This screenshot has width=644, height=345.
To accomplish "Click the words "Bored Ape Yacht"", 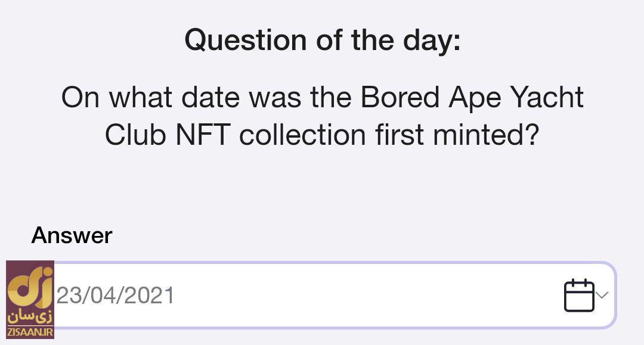I will click(x=471, y=97).
